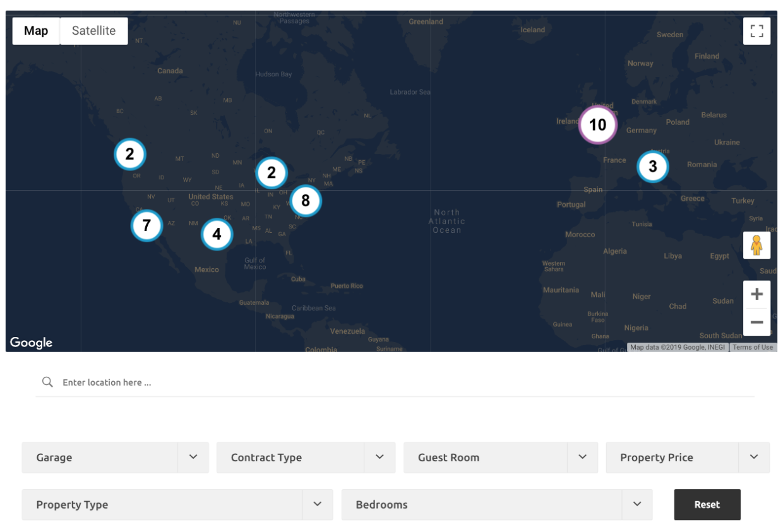
Task: Open the cluster marker labeled 4
Action: [x=217, y=234]
